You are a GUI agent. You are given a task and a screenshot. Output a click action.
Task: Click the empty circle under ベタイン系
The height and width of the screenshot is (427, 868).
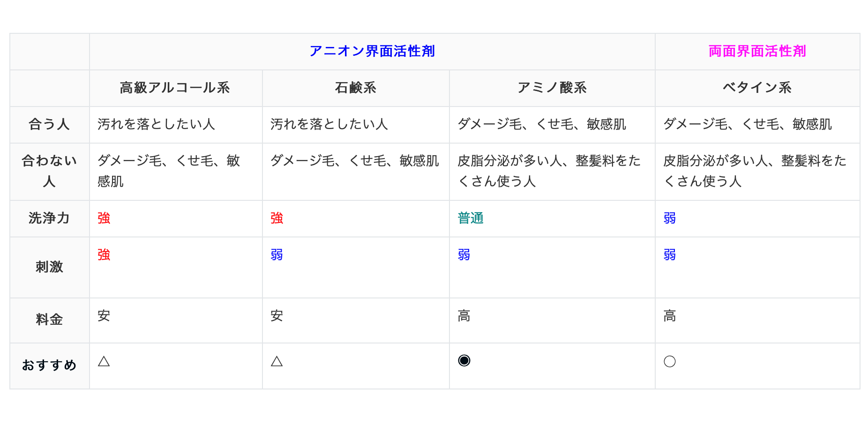coord(669,361)
